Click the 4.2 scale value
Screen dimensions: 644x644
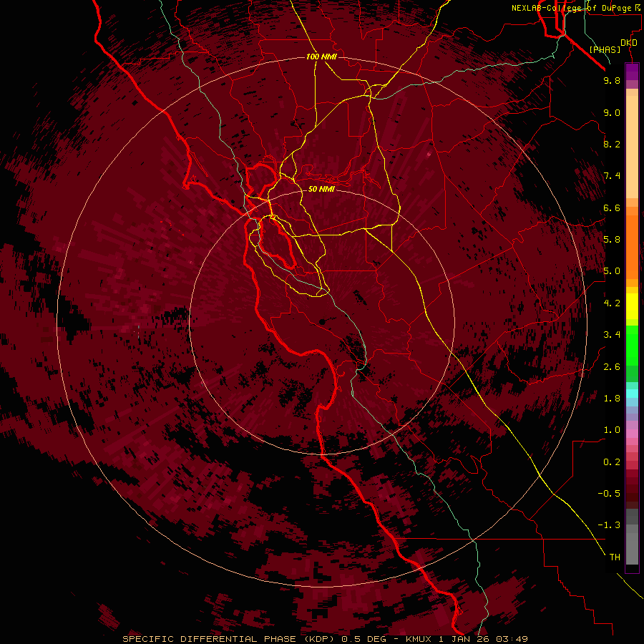click(x=612, y=303)
